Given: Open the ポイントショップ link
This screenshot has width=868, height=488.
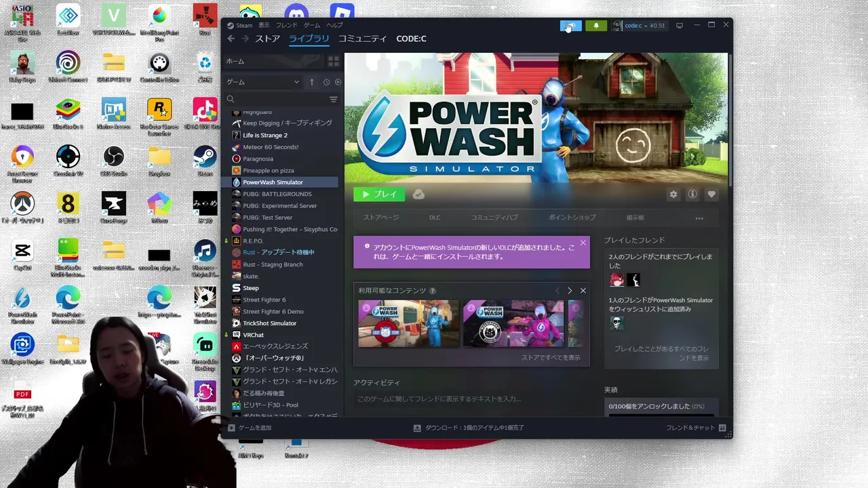Looking at the screenshot, I should point(572,218).
